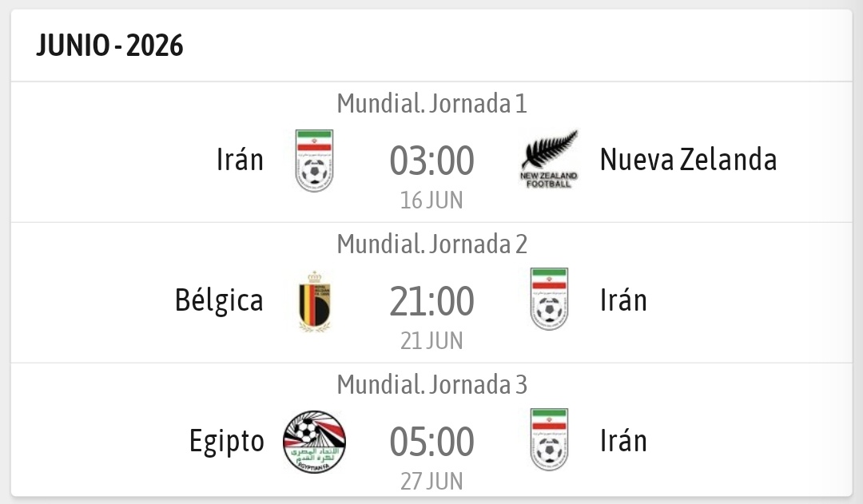Open the Bélgica team name

point(219,301)
